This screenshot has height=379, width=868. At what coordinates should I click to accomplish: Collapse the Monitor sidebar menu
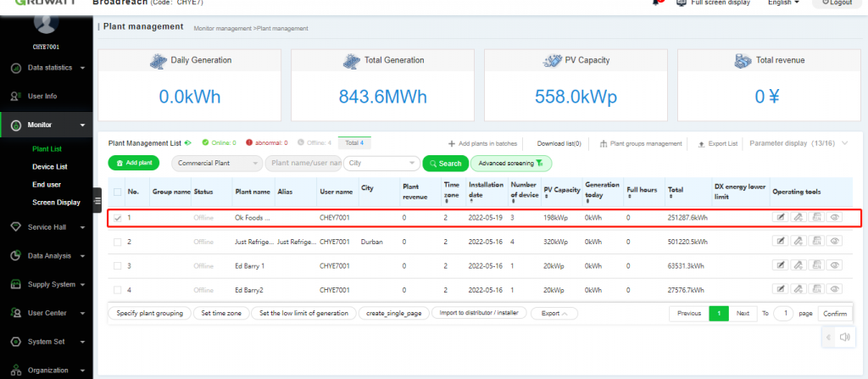[47, 125]
